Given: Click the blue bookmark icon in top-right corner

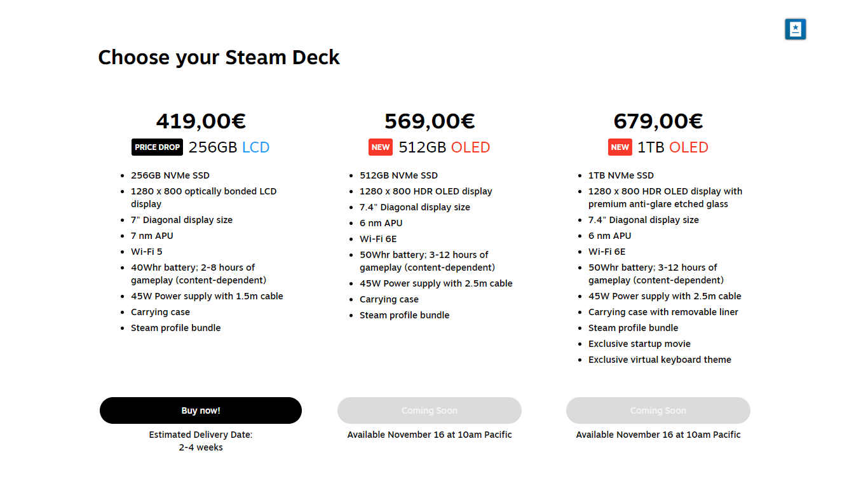Looking at the screenshot, I should pyautogui.click(x=795, y=29).
